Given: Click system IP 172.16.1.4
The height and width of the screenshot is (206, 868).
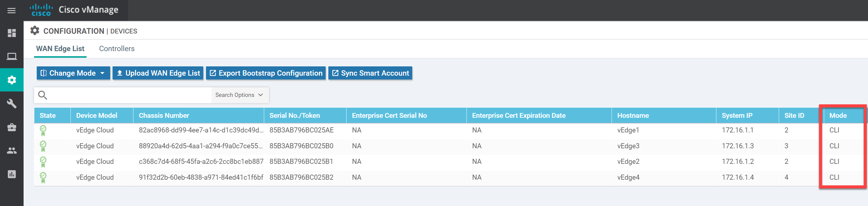Looking at the screenshot, I should pyautogui.click(x=738, y=178).
